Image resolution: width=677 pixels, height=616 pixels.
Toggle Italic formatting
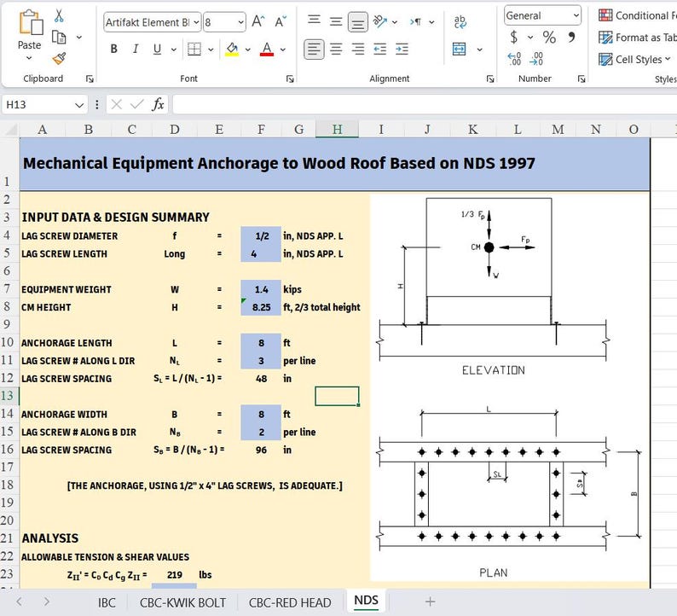point(136,49)
